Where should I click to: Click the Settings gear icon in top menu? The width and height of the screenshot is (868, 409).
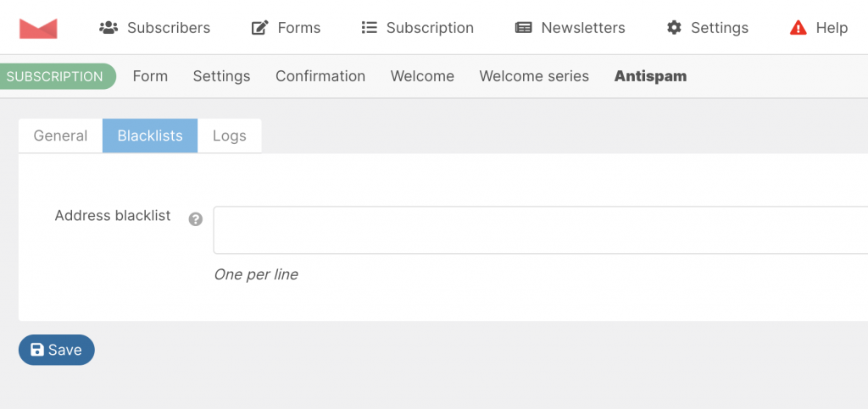(674, 28)
